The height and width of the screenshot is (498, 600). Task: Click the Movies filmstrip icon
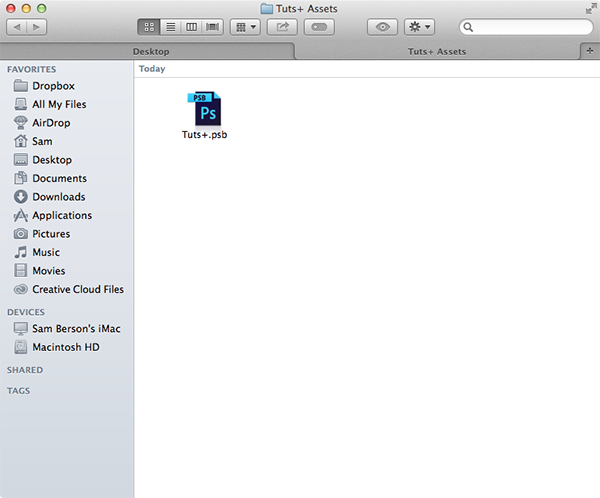point(21,271)
